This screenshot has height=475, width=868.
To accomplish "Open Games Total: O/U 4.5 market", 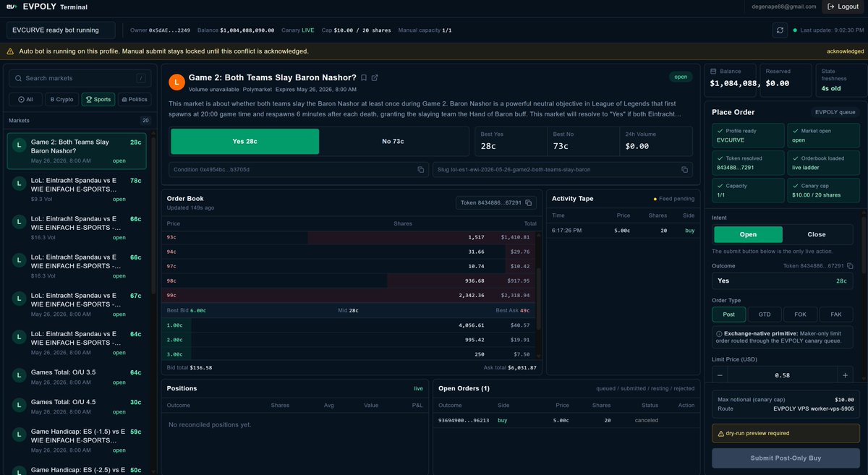I will [x=77, y=407].
